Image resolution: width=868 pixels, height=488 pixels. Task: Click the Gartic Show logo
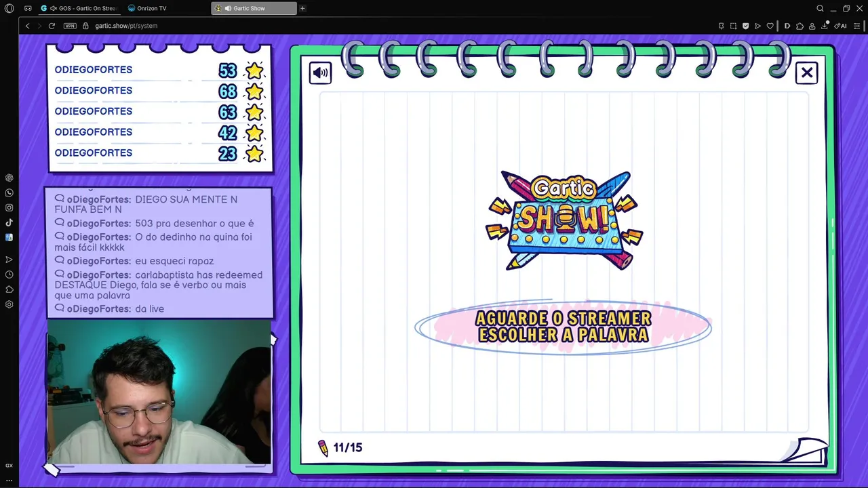564,221
